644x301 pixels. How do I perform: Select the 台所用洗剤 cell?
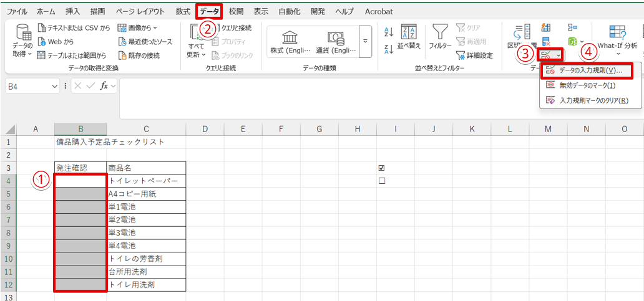[x=146, y=272]
